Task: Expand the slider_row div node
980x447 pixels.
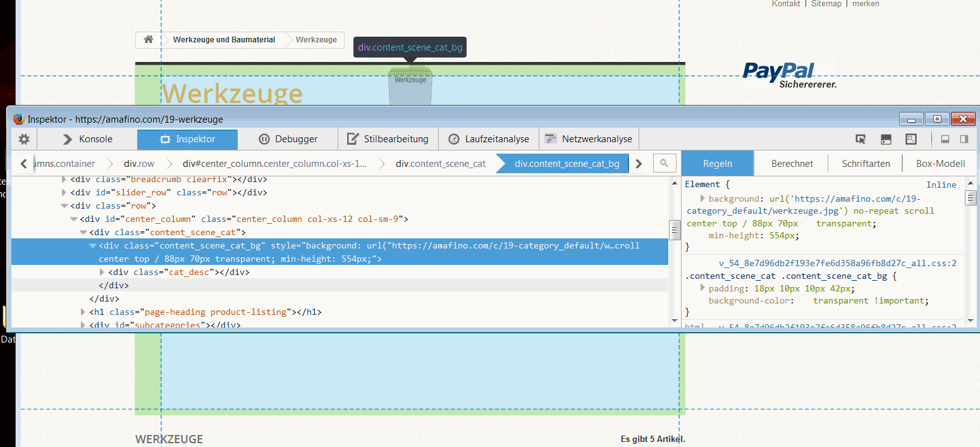Action: pos(64,193)
